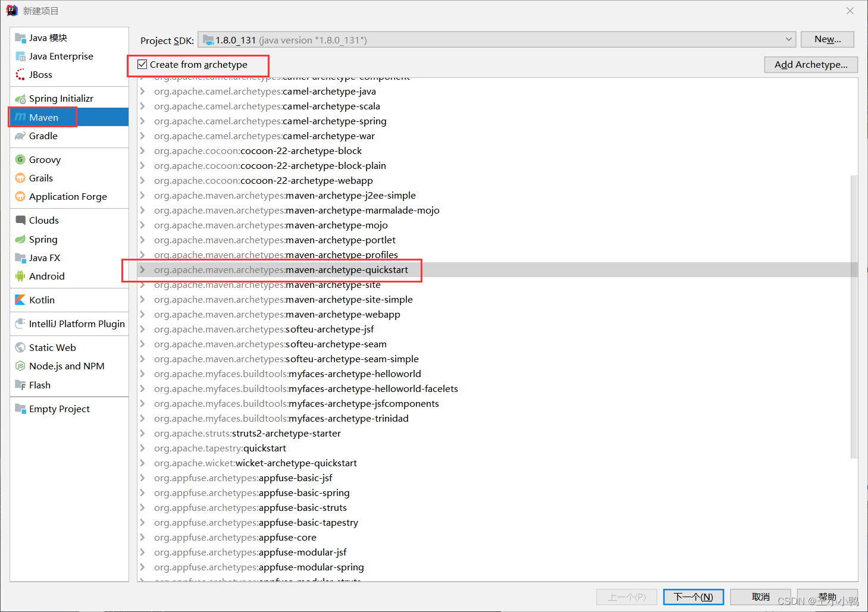
Task: Click the Clouds icon
Action: (20, 220)
